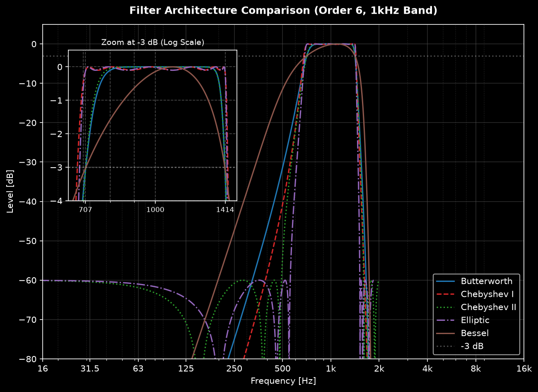Image resolution: width=538 pixels, height=392 pixels.
Task: Click the −20 level tick label
Action: [28, 123]
